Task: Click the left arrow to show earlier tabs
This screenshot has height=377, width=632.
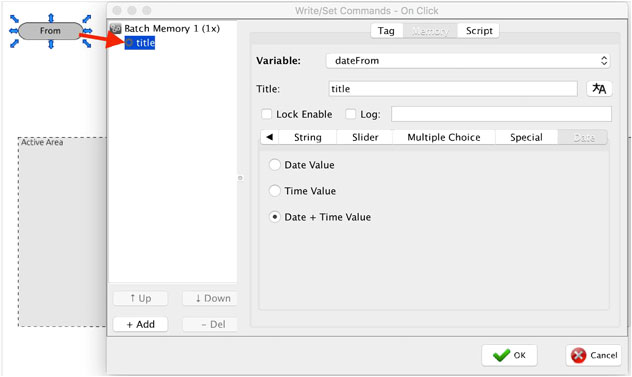Action: [270, 137]
